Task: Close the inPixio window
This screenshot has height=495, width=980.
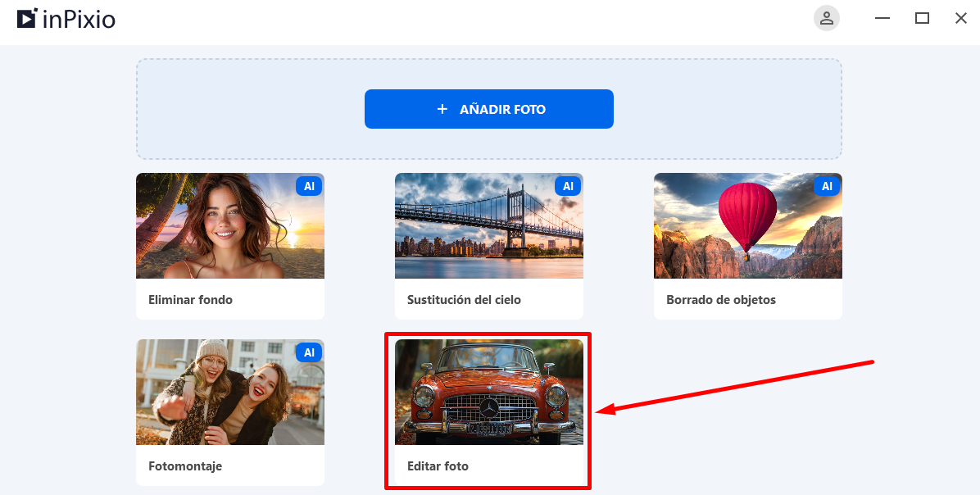Action: click(x=961, y=18)
